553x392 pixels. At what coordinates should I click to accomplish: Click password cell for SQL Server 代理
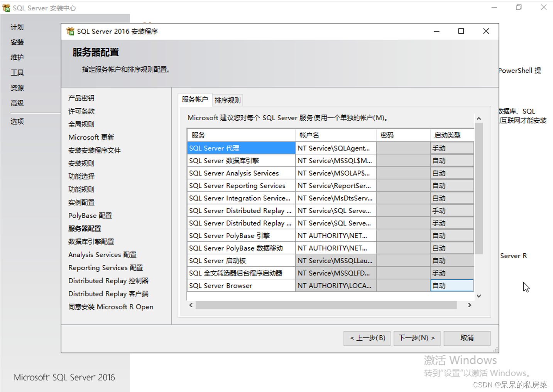click(403, 148)
